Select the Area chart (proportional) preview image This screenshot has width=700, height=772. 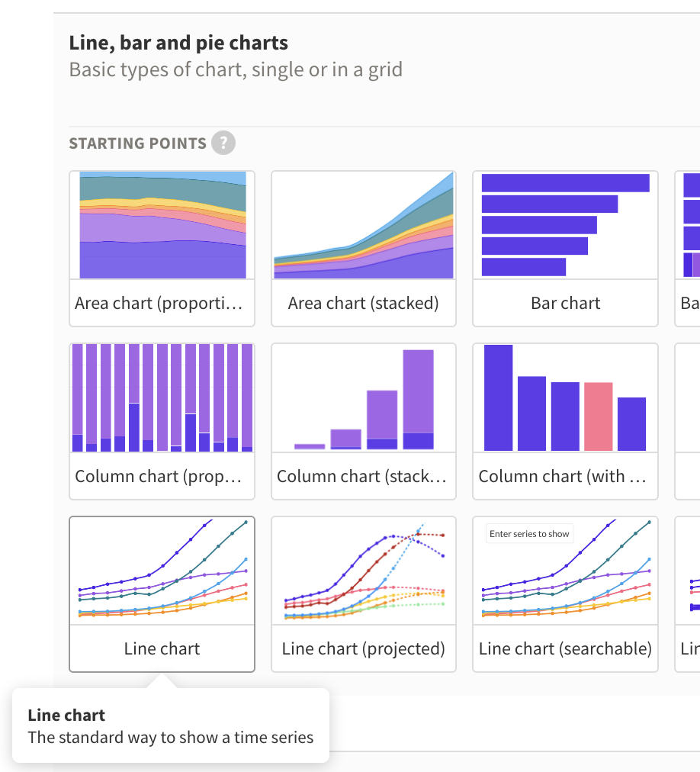(162, 225)
